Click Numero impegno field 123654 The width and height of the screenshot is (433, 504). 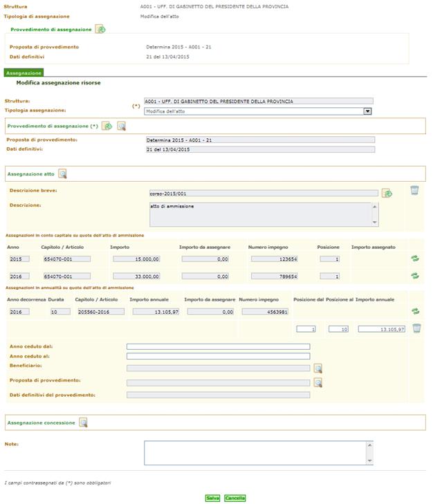pos(275,259)
